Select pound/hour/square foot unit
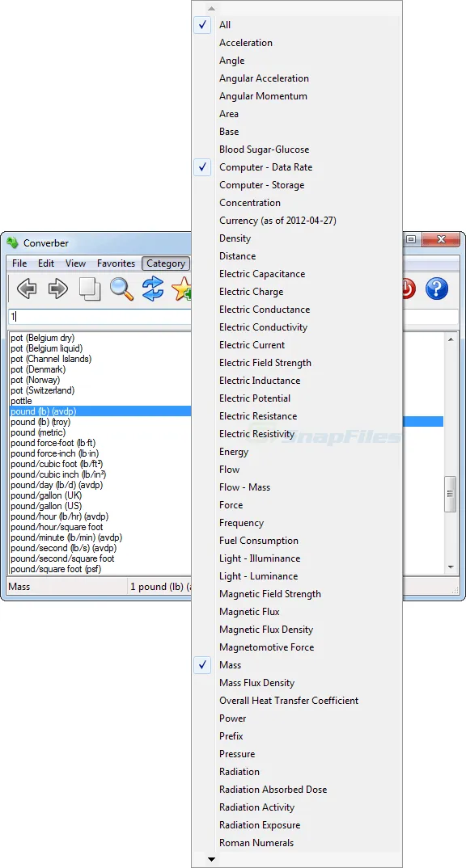Screen dimensions: 466x868 (57, 527)
